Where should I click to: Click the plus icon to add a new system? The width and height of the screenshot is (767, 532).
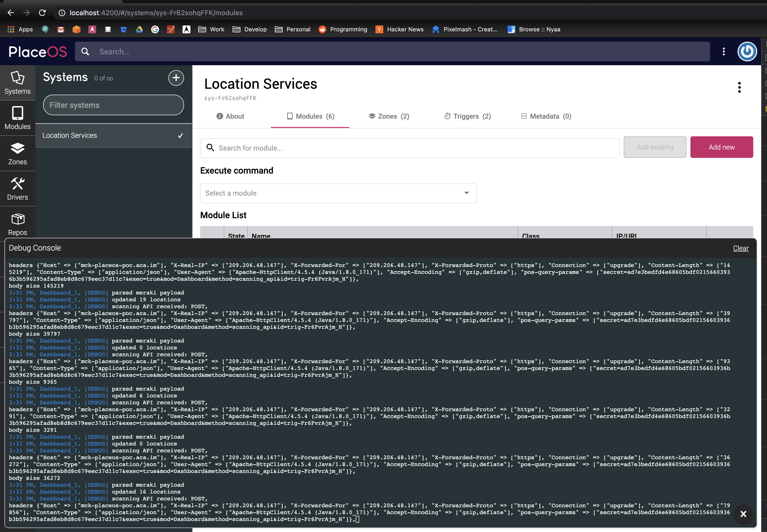pyautogui.click(x=176, y=78)
